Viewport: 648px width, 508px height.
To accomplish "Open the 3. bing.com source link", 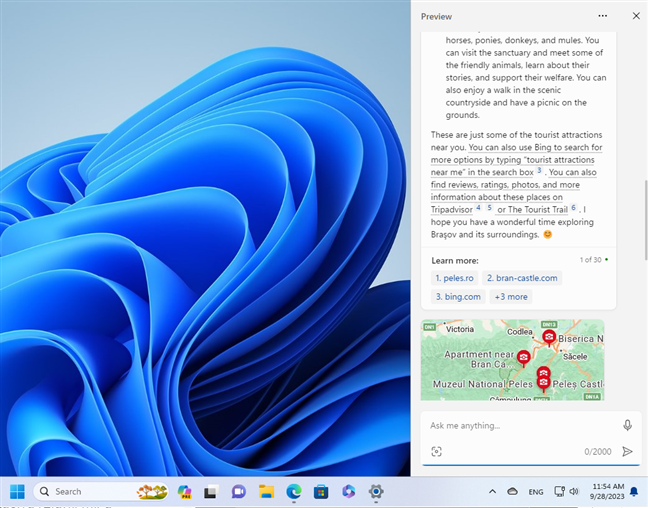I will tap(458, 297).
